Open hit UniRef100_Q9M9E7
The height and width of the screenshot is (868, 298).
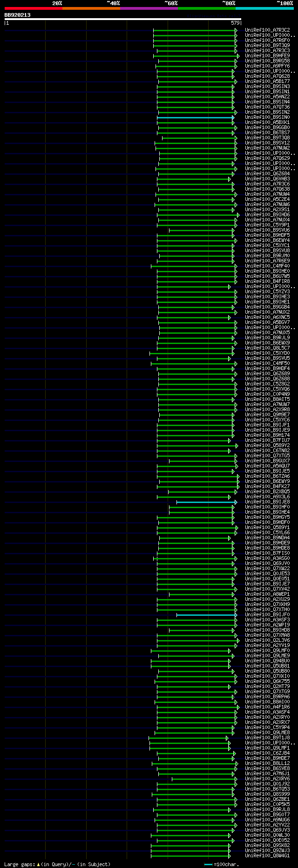267,415
